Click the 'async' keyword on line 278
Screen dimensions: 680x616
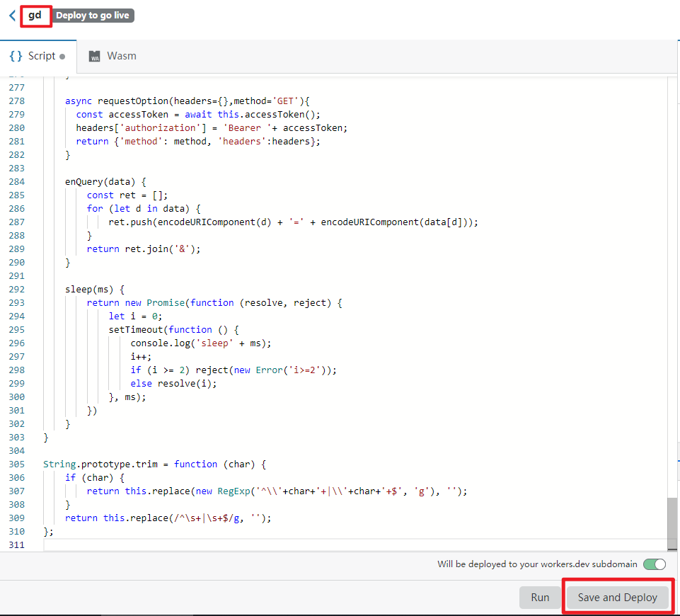click(78, 101)
